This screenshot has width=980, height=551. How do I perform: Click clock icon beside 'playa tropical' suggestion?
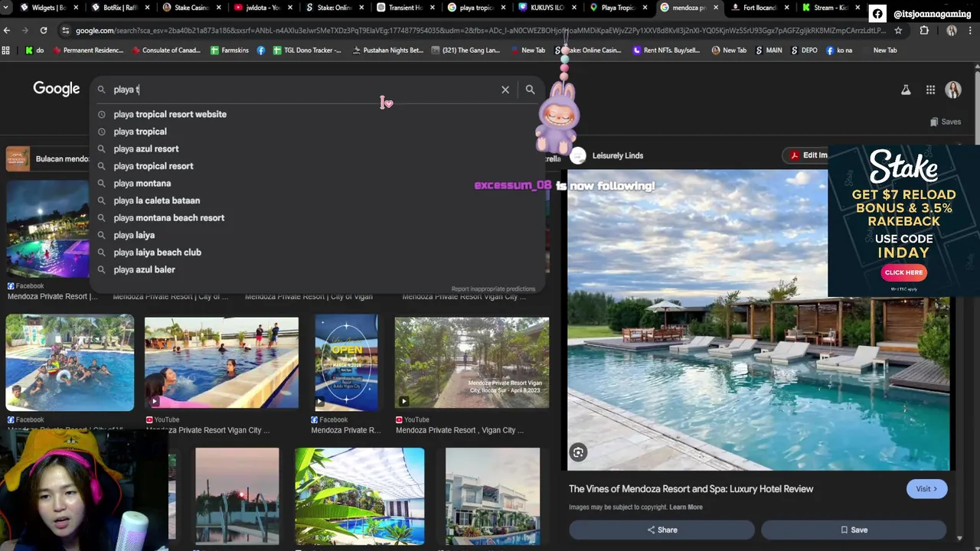pyautogui.click(x=101, y=132)
